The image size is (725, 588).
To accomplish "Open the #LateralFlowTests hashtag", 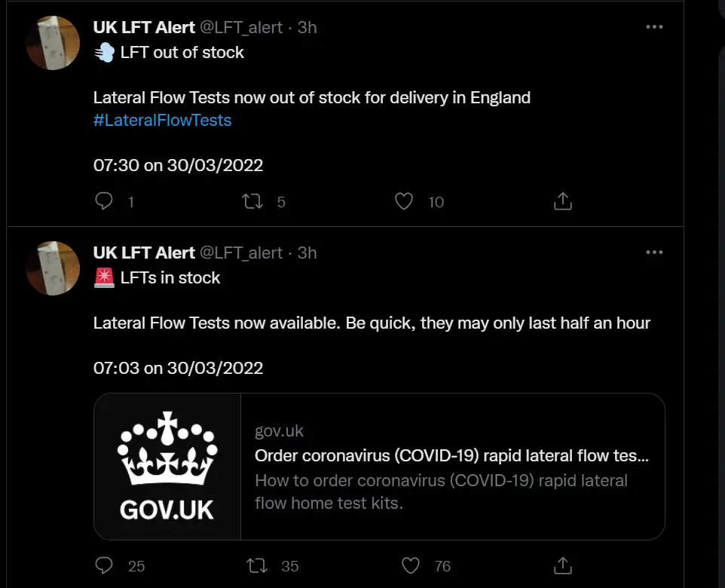I will pyautogui.click(x=163, y=120).
